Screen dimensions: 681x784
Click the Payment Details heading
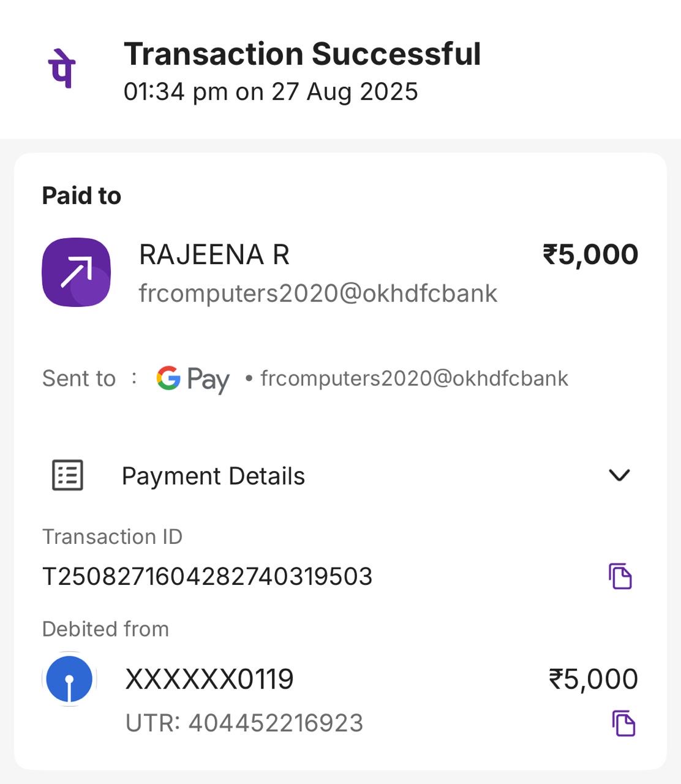click(213, 476)
